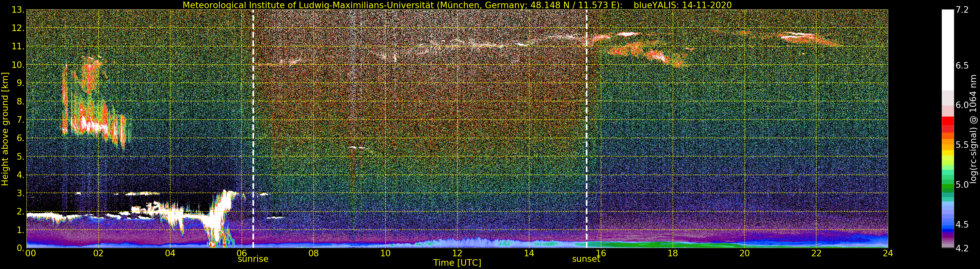Select the 'Time [UTC]' axis label
This screenshot has height=269, width=980.
[x=457, y=263]
